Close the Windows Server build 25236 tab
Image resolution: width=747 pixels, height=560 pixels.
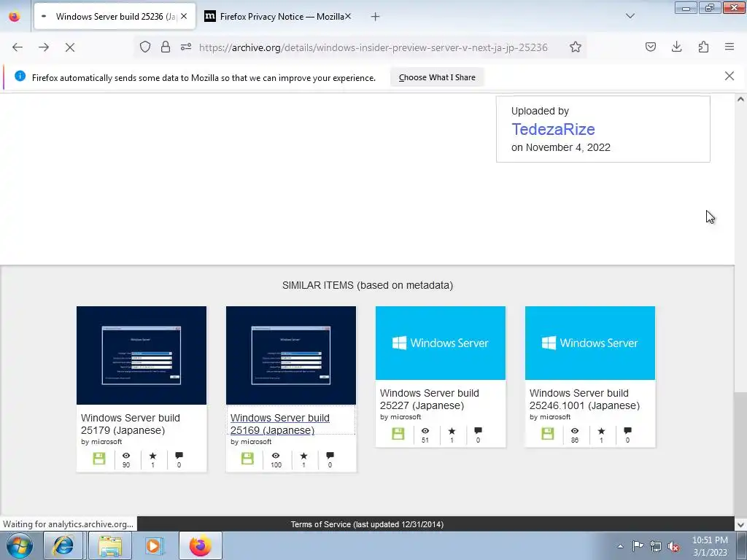click(x=184, y=16)
